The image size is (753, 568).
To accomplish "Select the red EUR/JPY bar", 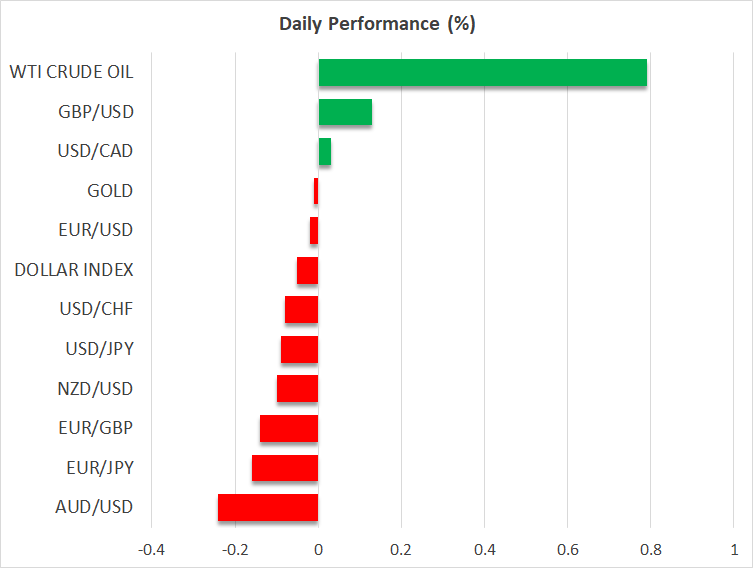I will 285,468.
